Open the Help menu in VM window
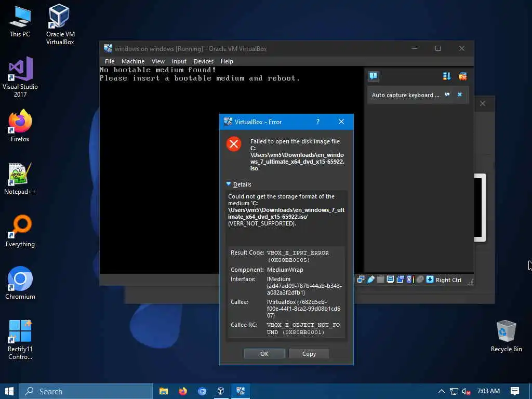The image size is (532, 399). 227,61
